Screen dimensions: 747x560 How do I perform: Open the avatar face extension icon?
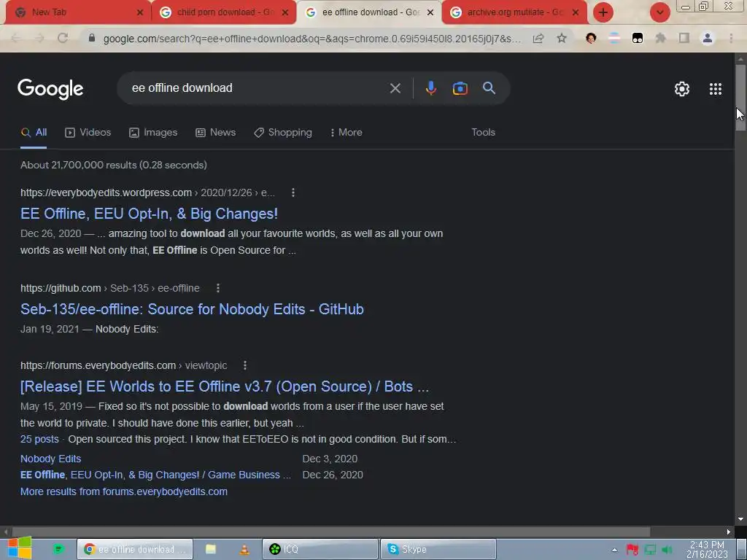click(x=591, y=38)
